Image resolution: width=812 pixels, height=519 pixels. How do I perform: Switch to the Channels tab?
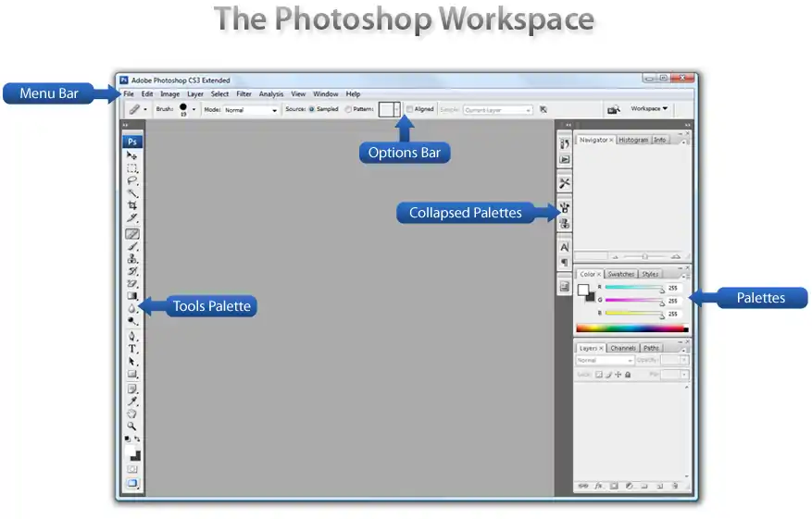click(623, 348)
